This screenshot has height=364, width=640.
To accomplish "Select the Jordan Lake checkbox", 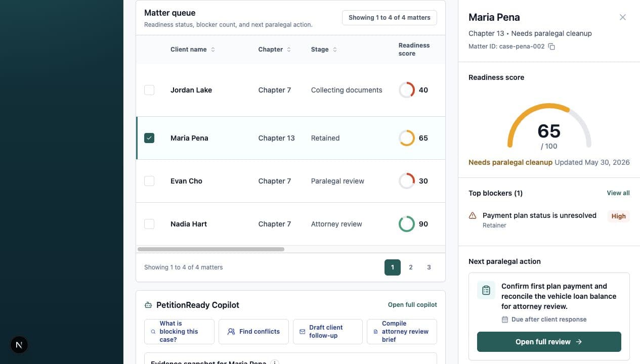I will (x=149, y=90).
